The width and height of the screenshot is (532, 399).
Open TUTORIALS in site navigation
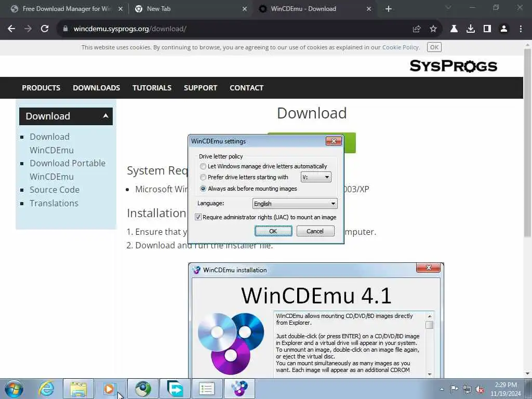click(152, 88)
